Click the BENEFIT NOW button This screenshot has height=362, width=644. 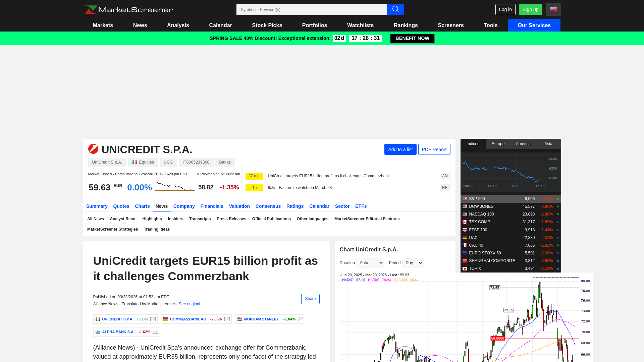[x=412, y=38]
